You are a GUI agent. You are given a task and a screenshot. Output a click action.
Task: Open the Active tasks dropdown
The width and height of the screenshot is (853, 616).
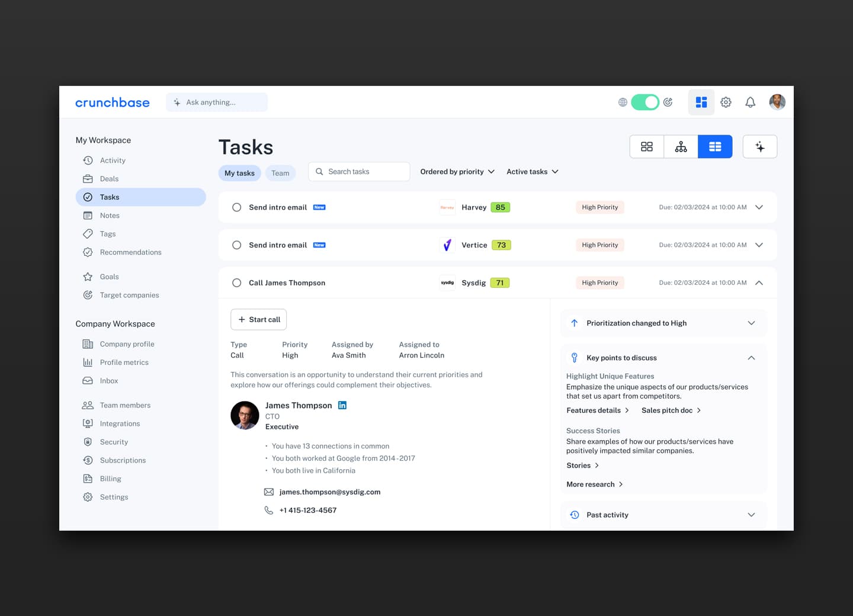click(533, 172)
